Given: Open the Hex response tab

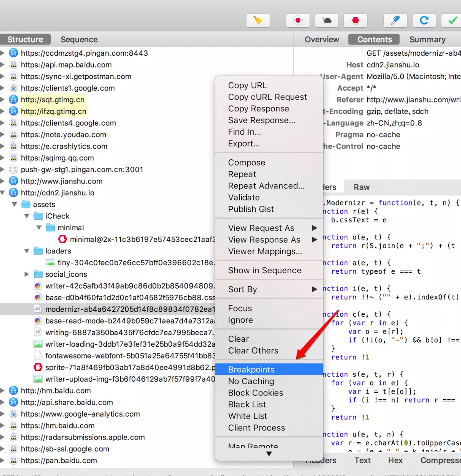Looking at the screenshot, I should click(395, 460).
